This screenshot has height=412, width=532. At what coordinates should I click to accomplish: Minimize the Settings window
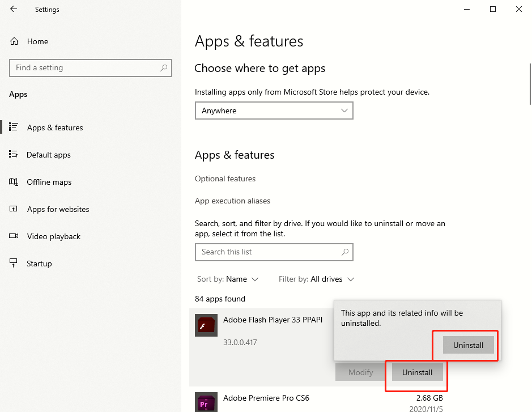(467, 9)
